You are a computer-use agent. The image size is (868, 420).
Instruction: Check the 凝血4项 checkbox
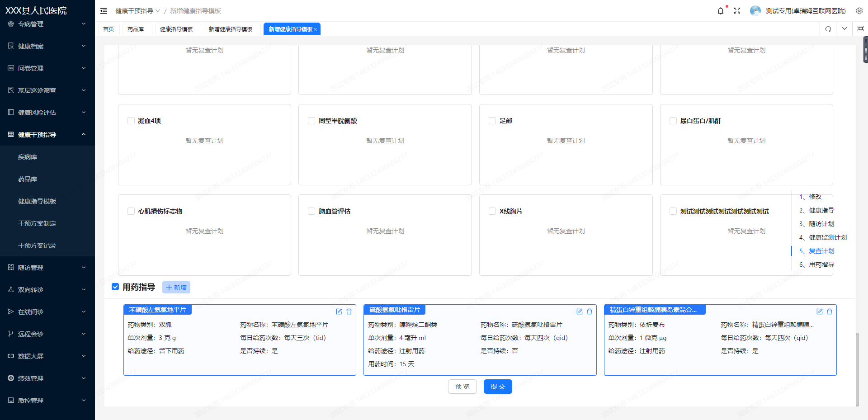(131, 121)
